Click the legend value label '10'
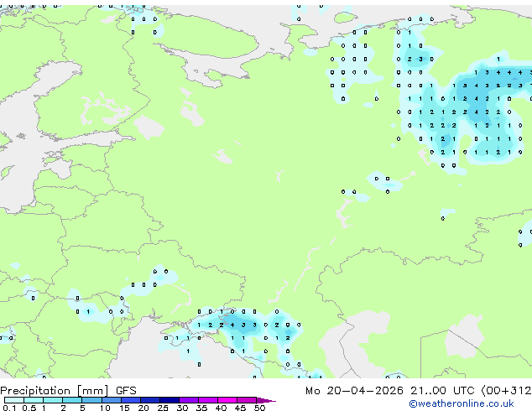532x411 pixels. [x=105, y=408]
